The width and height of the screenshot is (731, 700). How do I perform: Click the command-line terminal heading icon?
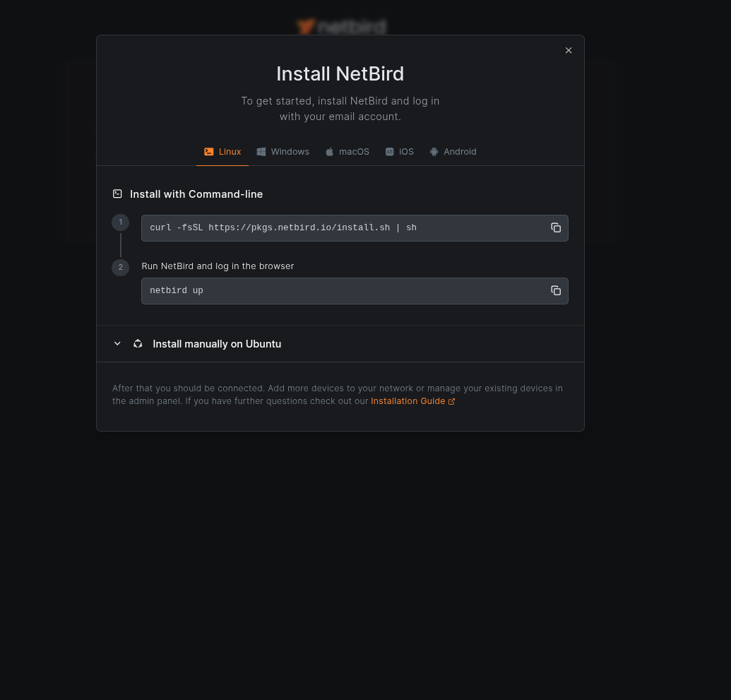[117, 194]
